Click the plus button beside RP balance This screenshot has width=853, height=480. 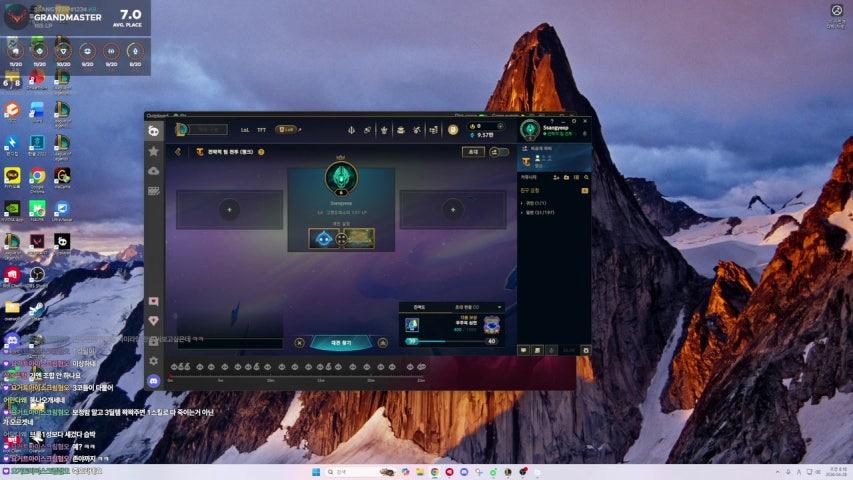pos(500,126)
